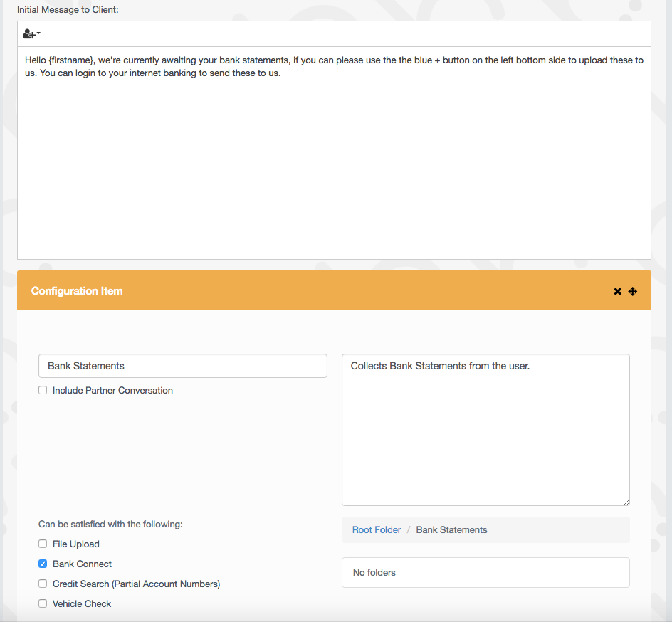Open the add-person placeholder dropdown in message toolbar

(x=31, y=34)
